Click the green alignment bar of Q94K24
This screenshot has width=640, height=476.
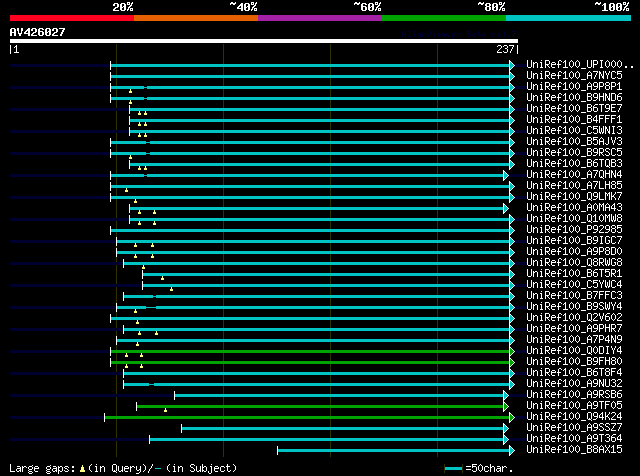(x=307, y=418)
